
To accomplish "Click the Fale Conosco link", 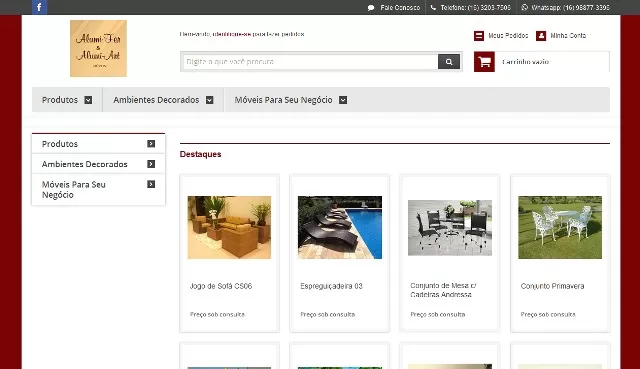I will pos(400,8).
